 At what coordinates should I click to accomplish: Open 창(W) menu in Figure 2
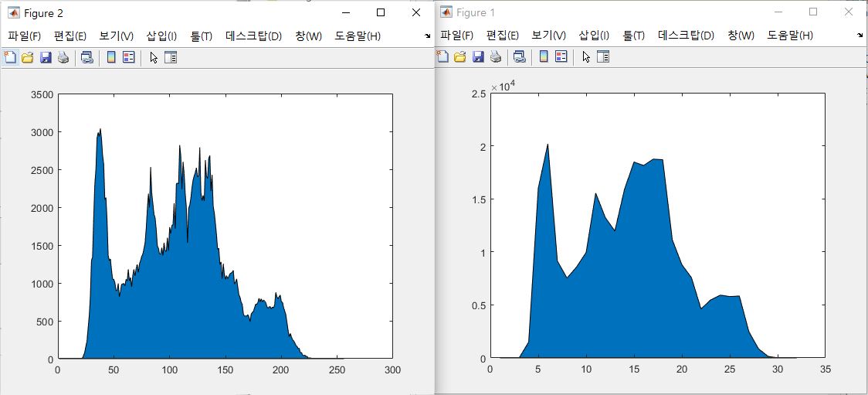pyautogui.click(x=308, y=36)
